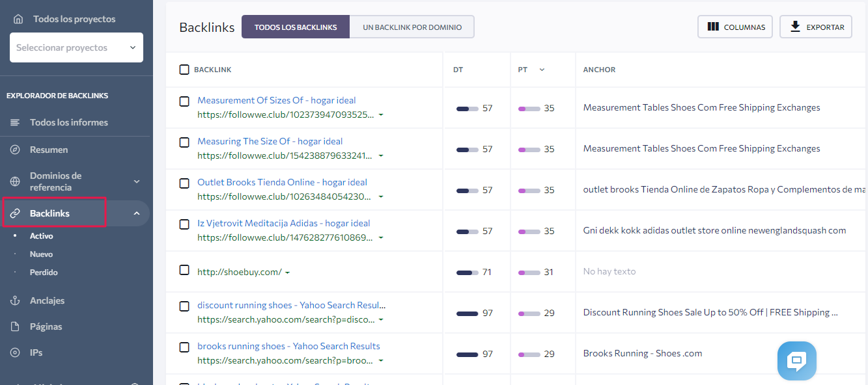Screen dimensions: 868x385
Task: Open 'Measuring The Size Of - hogar ideal' link
Action: click(270, 141)
